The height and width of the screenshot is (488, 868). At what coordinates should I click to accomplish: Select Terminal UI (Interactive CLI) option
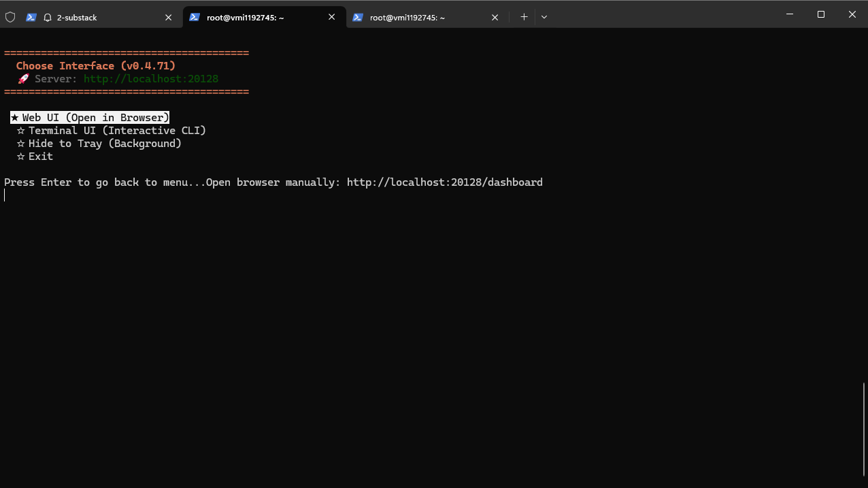112,131
